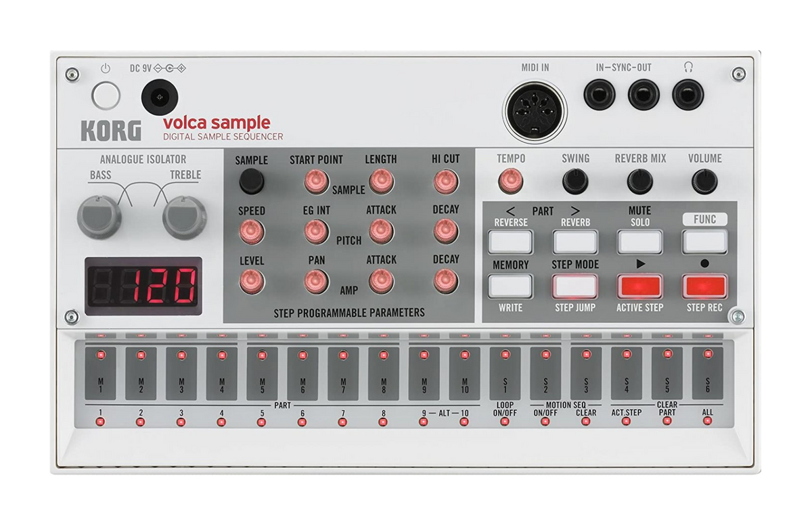This screenshot has width=812, height=526.
Task: Click the REVERB MIX knob
Action: tap(639, 181)
